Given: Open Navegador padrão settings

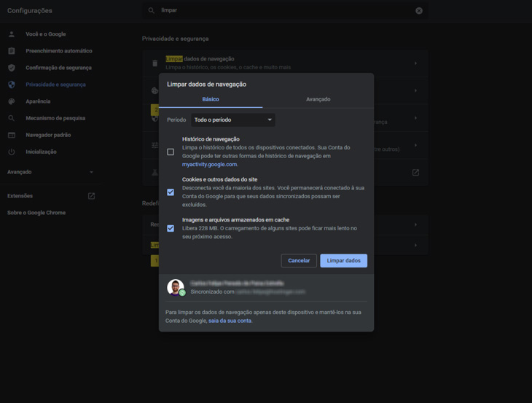Looking at the screenshot, I should coord(48,135).
